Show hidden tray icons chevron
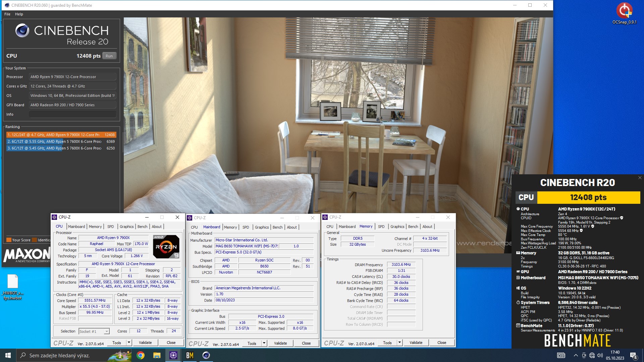This screenshot has width=644, height=362. (576, 355)
